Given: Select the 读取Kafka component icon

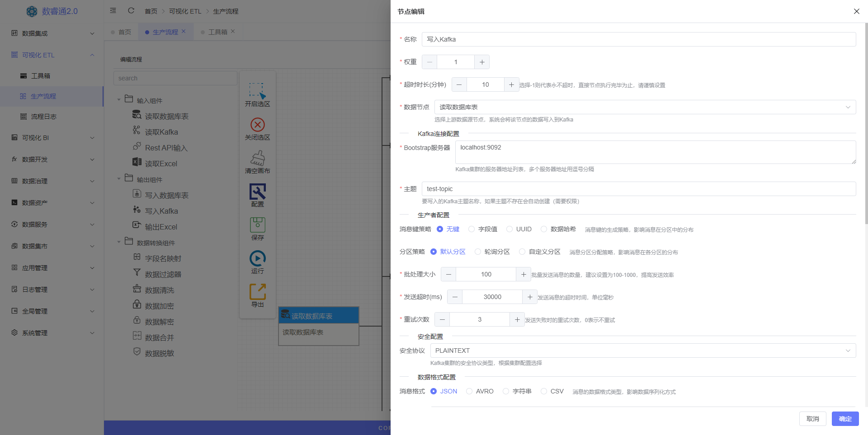Looking at the screenshot, I should point(137,131).
